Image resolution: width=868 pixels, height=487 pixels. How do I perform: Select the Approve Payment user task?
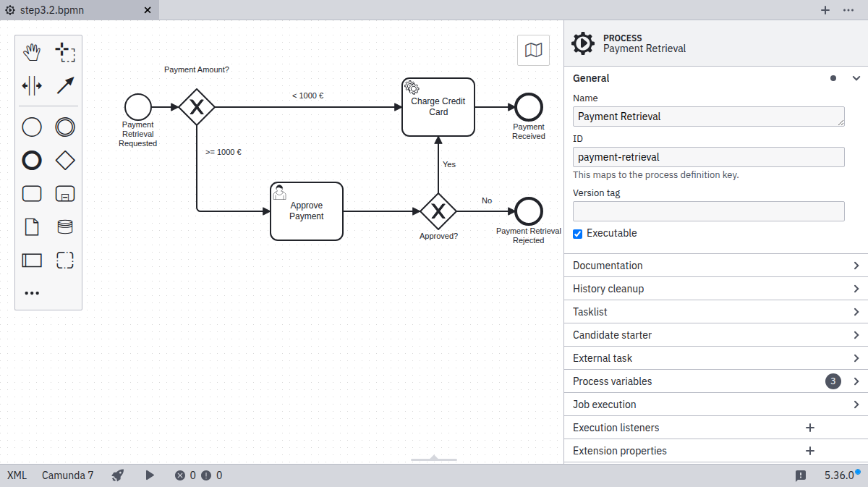coord(307,211)
